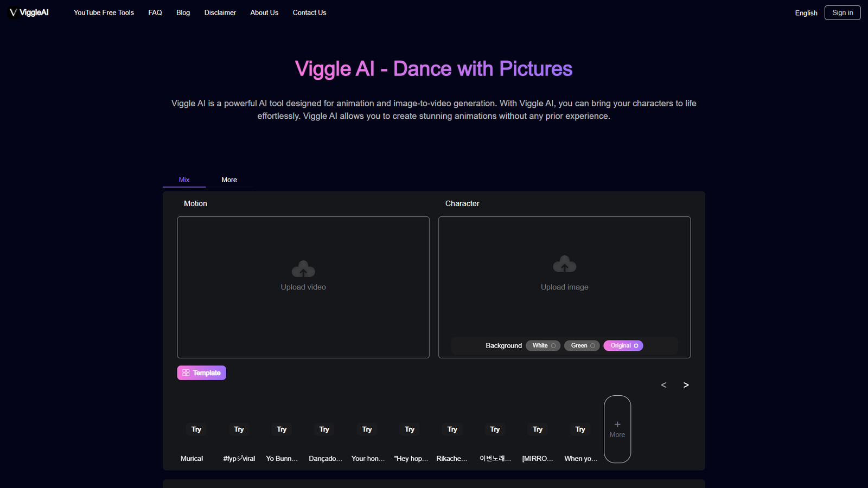
Task: Open YouTube Free Tools menu
Action: click(104, 12)
